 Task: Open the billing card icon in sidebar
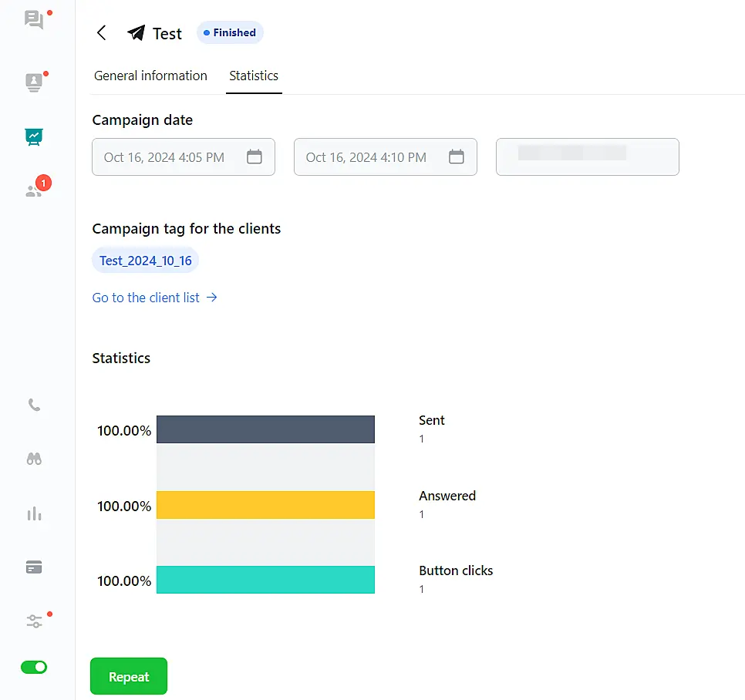[34, 567]
